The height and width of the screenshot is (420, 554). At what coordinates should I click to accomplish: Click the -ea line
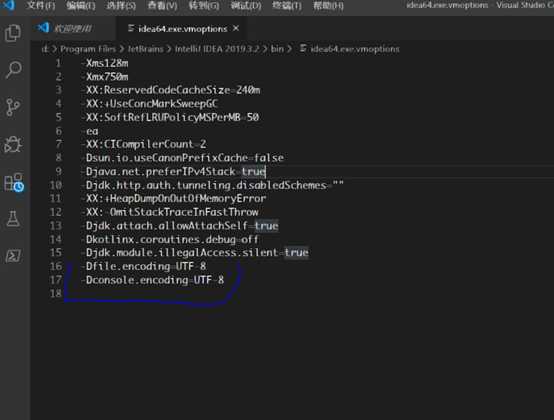click(x=90, y=131)
